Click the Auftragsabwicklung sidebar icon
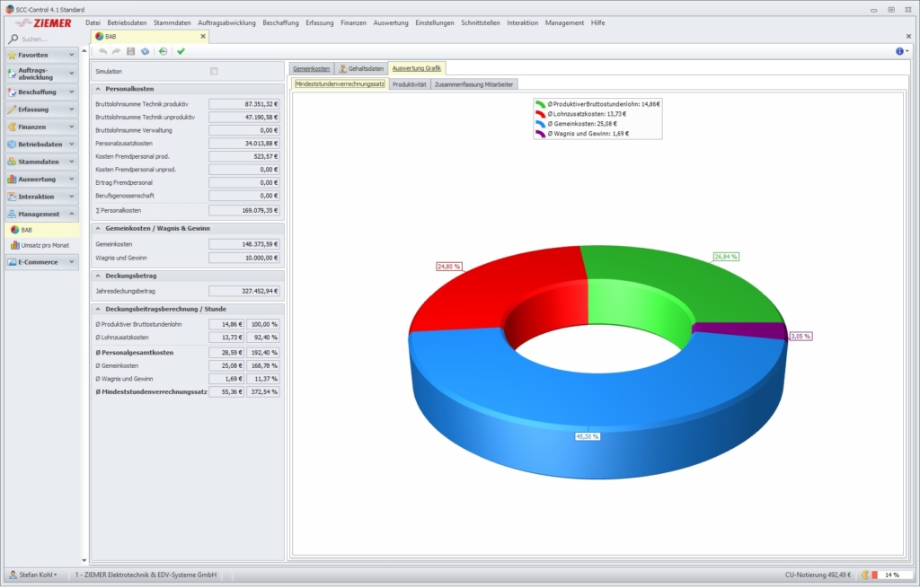Screen dimensions: 920x588 pos(12,74)
